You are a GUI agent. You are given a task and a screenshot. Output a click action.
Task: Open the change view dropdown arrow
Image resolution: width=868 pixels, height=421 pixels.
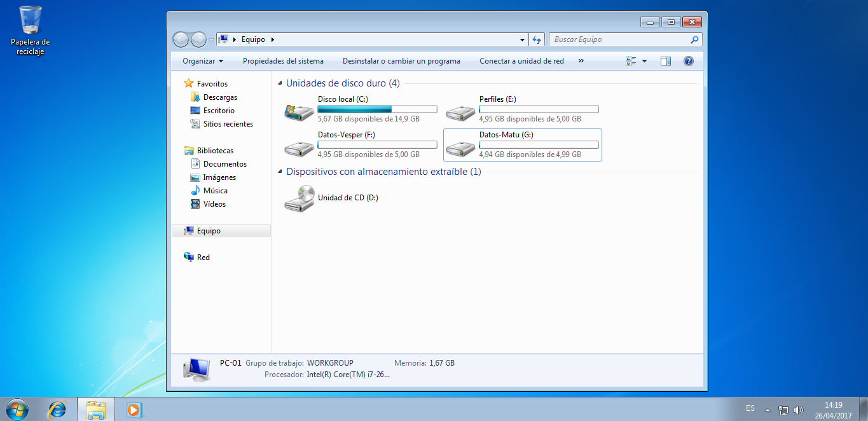[x=645, y=60]
